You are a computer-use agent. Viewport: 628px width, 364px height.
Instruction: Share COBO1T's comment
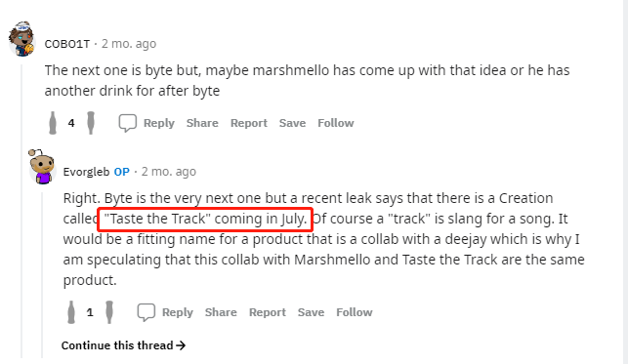click(202, 123)
